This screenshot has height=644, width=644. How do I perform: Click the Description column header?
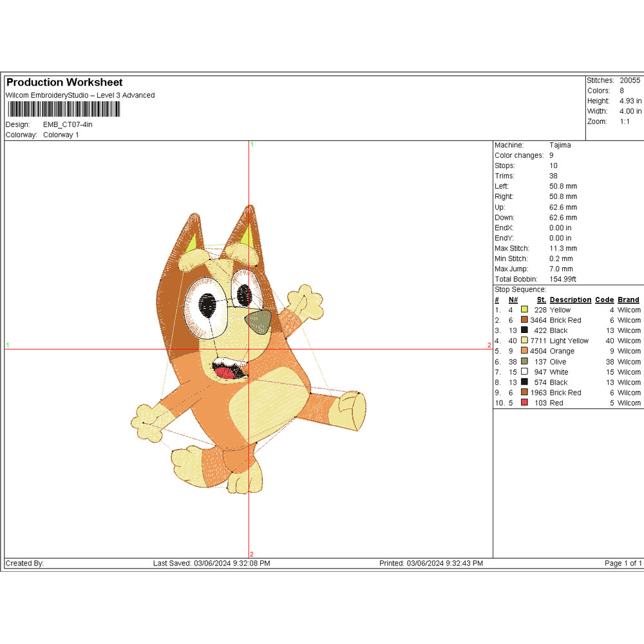(570, 299)
